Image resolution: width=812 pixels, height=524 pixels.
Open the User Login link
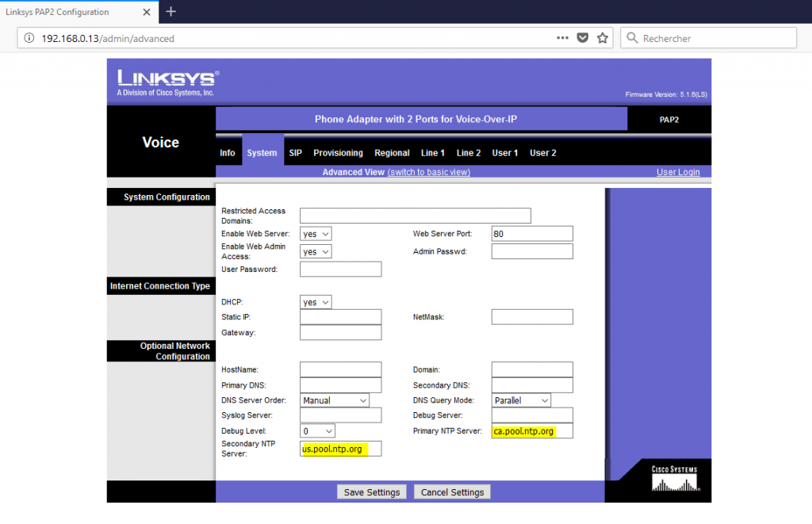tap(678, 171)
